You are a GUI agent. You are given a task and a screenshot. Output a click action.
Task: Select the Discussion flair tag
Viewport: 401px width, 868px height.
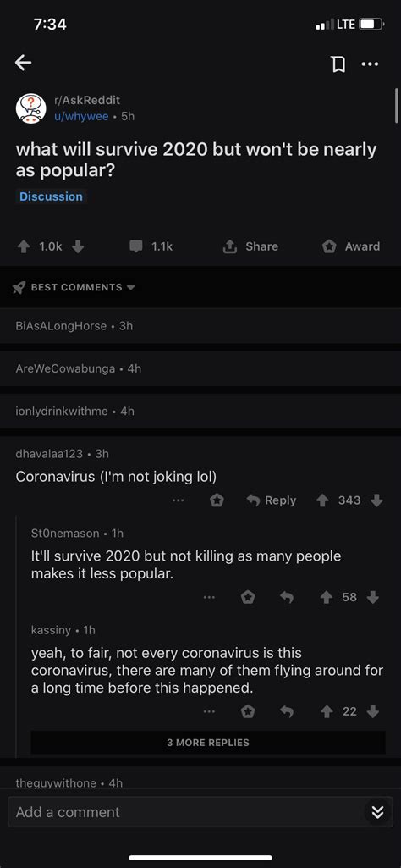[51, 196]
